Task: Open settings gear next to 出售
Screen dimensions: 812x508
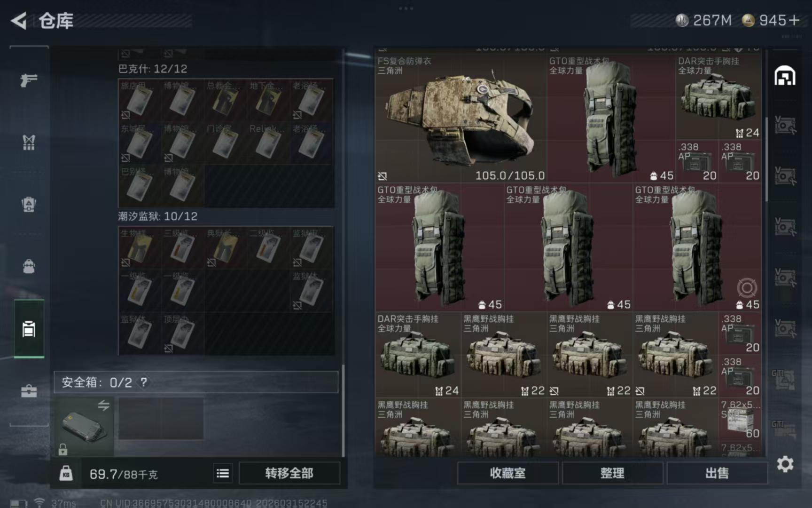Action: (x=785, y=464)
